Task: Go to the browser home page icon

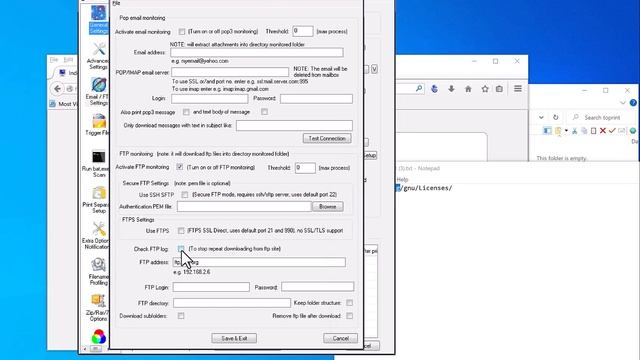Action: (x=468, y=89)
